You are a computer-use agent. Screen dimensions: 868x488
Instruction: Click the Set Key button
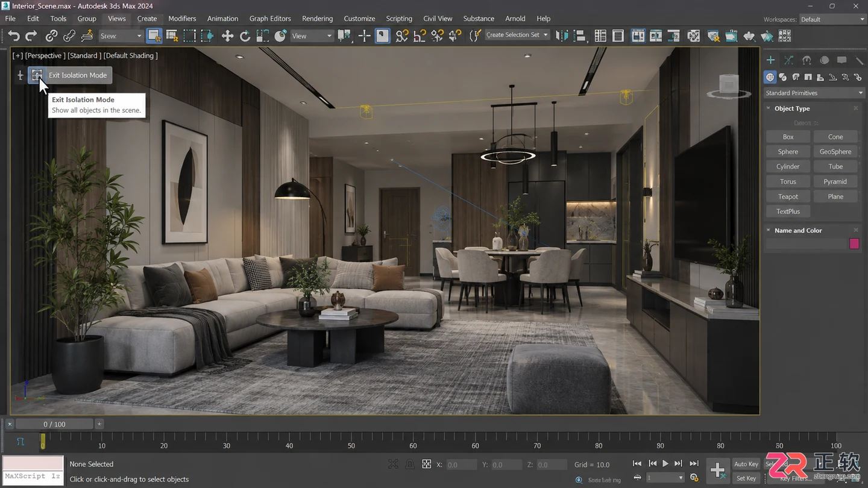(746, 478)
